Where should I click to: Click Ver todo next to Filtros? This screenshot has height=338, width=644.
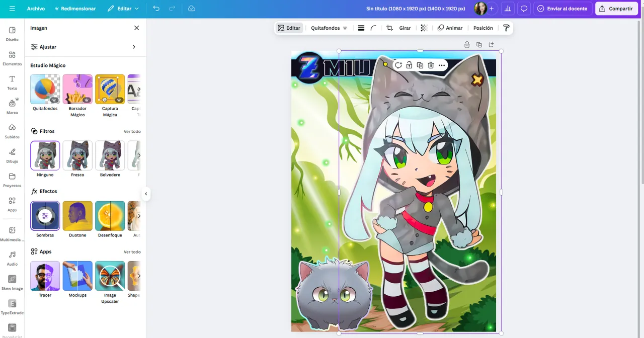point(132,131)
